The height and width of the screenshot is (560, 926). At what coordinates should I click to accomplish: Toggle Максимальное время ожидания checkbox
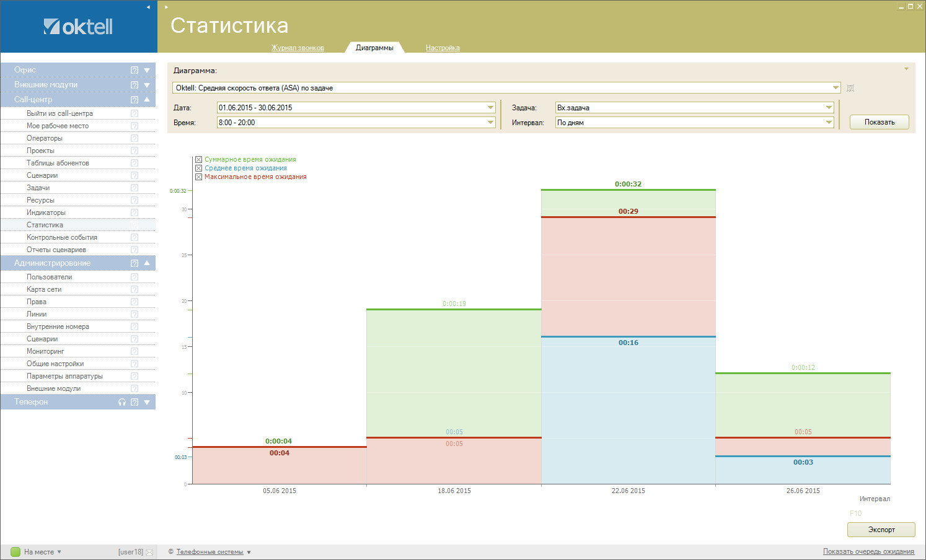click(199, 177)
